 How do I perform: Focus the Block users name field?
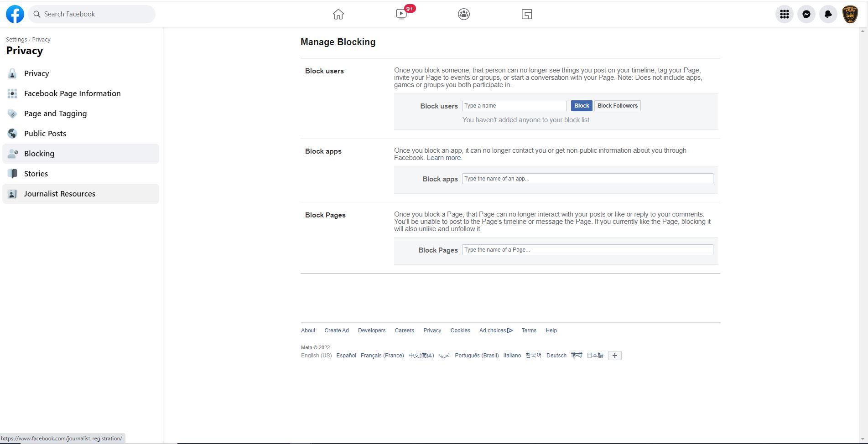(515, 106)
